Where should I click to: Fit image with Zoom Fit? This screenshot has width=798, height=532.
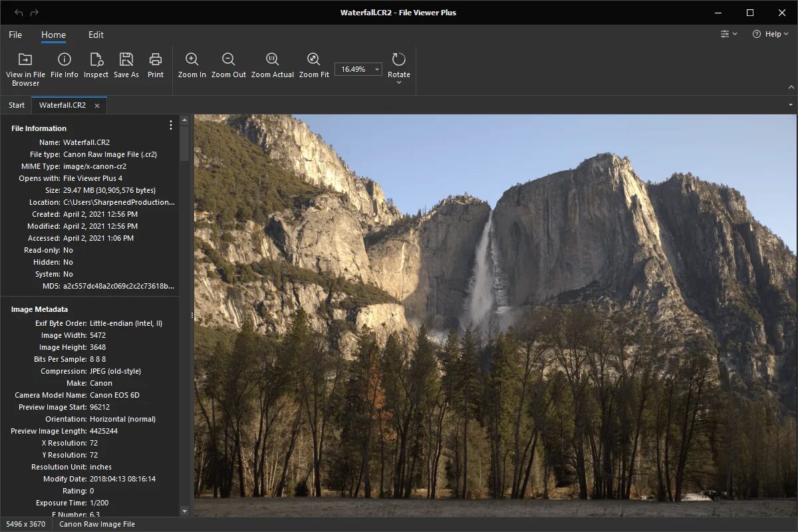314,65
